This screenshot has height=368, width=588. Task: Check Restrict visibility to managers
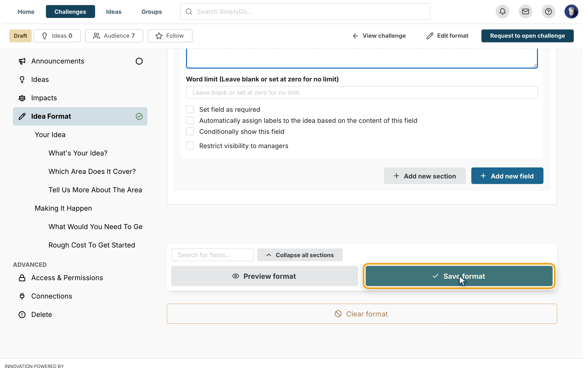point(190,146)
